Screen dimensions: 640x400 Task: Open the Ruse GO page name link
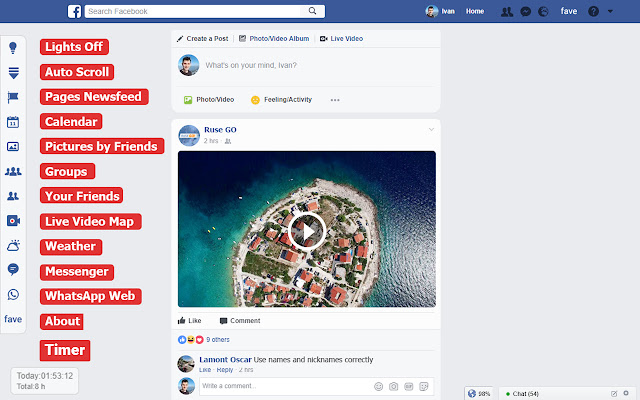(220, 130)
